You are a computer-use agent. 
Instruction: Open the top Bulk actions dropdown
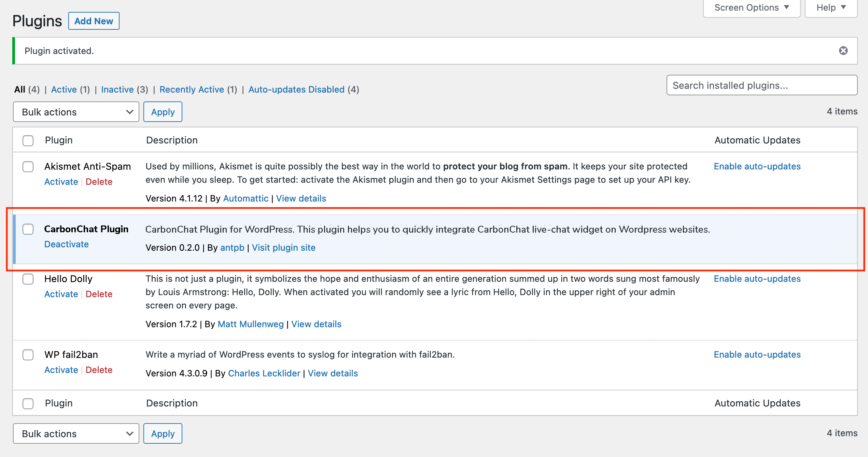pos(76,112)
